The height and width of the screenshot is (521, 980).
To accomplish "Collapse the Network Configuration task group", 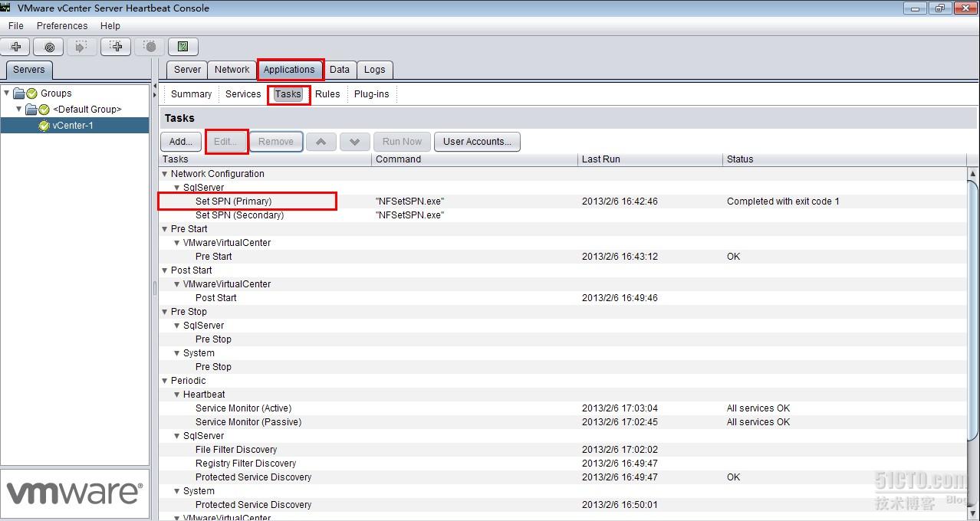I will click(x=165, y=174).
